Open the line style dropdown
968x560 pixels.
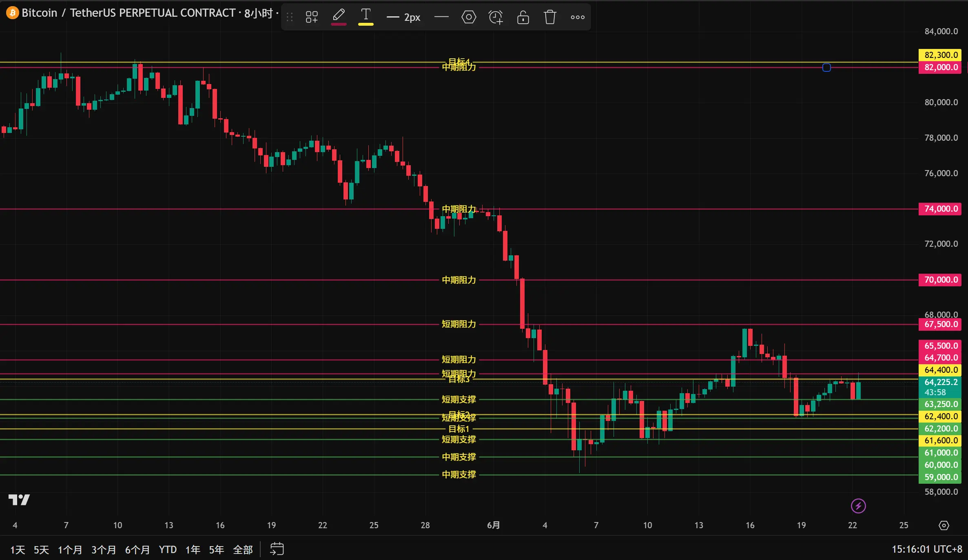coord(441,17)
